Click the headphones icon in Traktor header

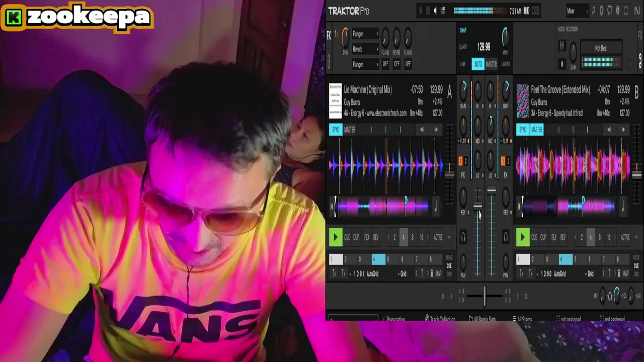(x=610, y=11)
